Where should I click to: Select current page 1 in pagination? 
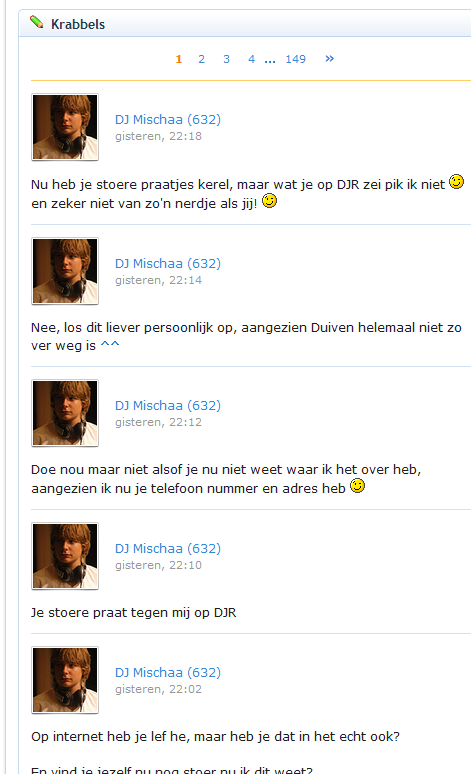pyautogui.click(x=179, y=59)
